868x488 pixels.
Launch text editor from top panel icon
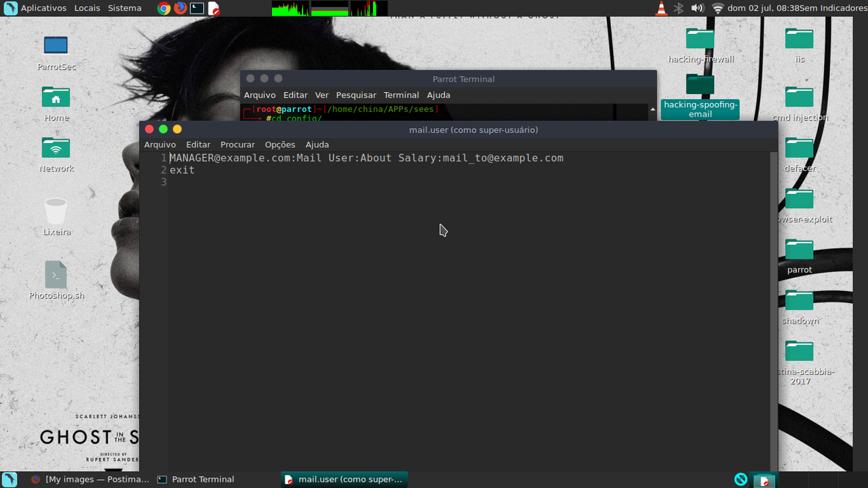coord(214,8)
